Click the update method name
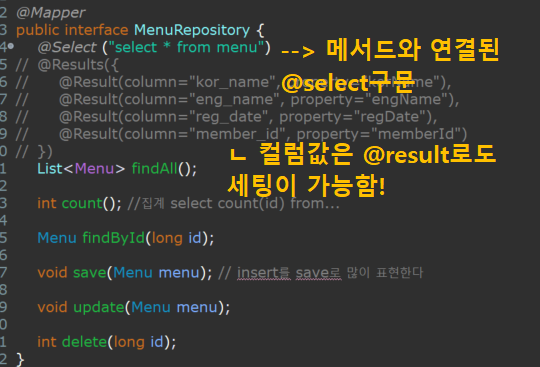Viewport: 540px width, 367px height. coord(98,307)
